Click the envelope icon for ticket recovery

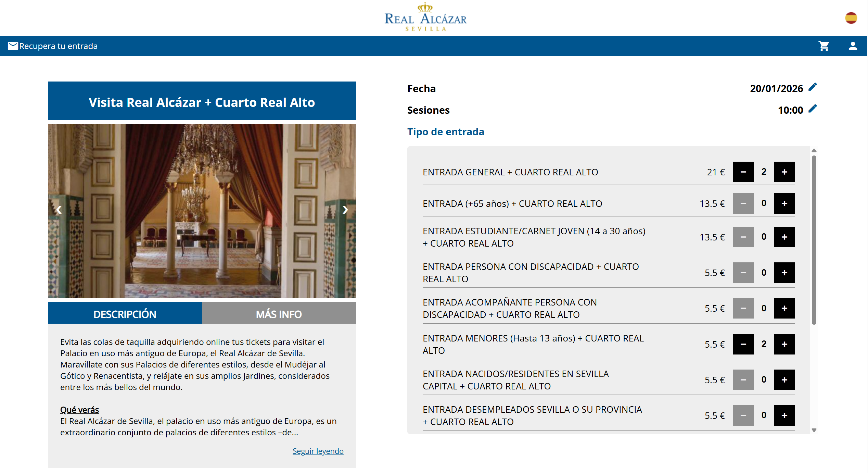(13, 46)
